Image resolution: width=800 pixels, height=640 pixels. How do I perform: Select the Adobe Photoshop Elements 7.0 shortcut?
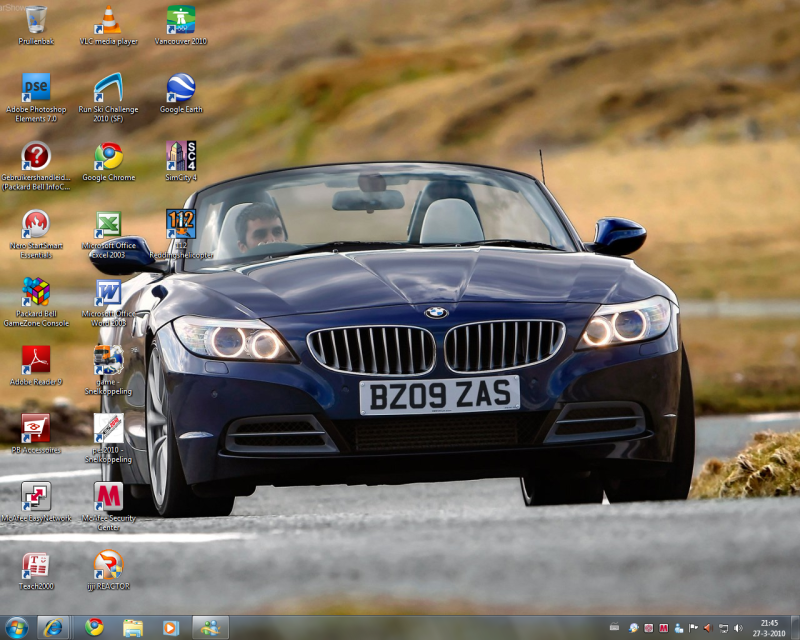tap(36, 97)
